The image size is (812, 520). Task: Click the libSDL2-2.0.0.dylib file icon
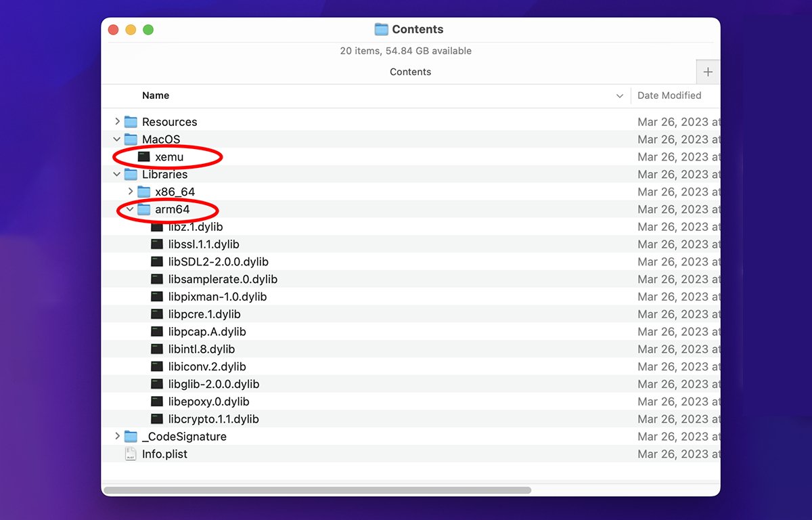pyautogui.click(x=157, y=262)
